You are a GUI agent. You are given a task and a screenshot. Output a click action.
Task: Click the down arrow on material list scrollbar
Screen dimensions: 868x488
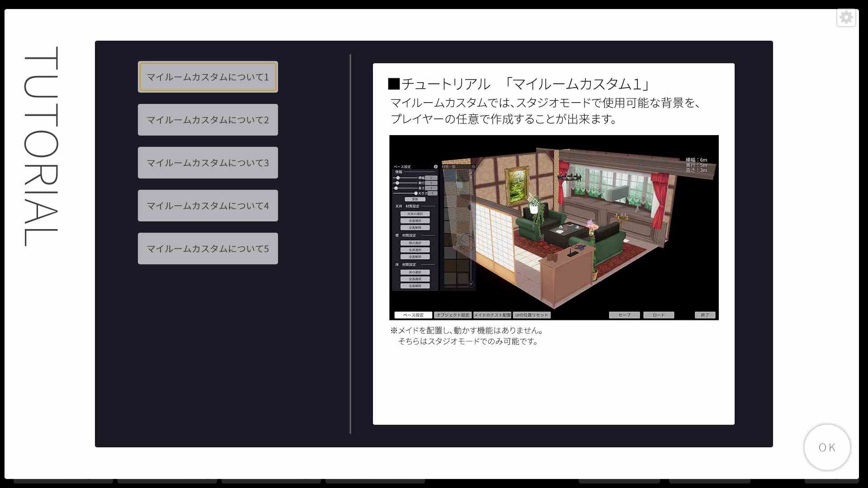pyautogui.click(x=471, y=284)
